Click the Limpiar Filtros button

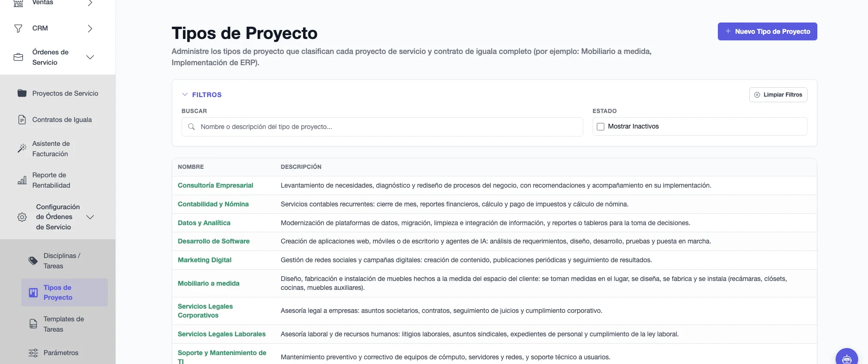pyautogui.click(x=778, y=95)
